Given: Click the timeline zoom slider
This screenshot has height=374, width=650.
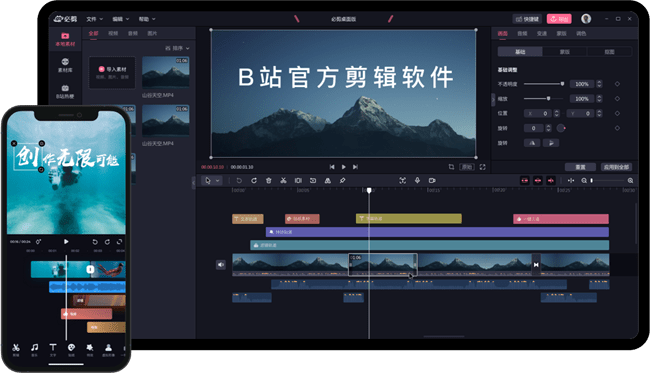Looking at the screenshot, I should [607, 180].
